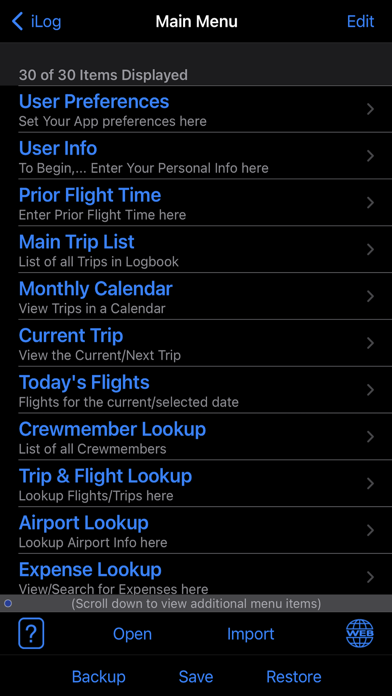The height and width of the screenshot is (696, 392).
Task: Tap the Edit button
Action: coord(360,21)
